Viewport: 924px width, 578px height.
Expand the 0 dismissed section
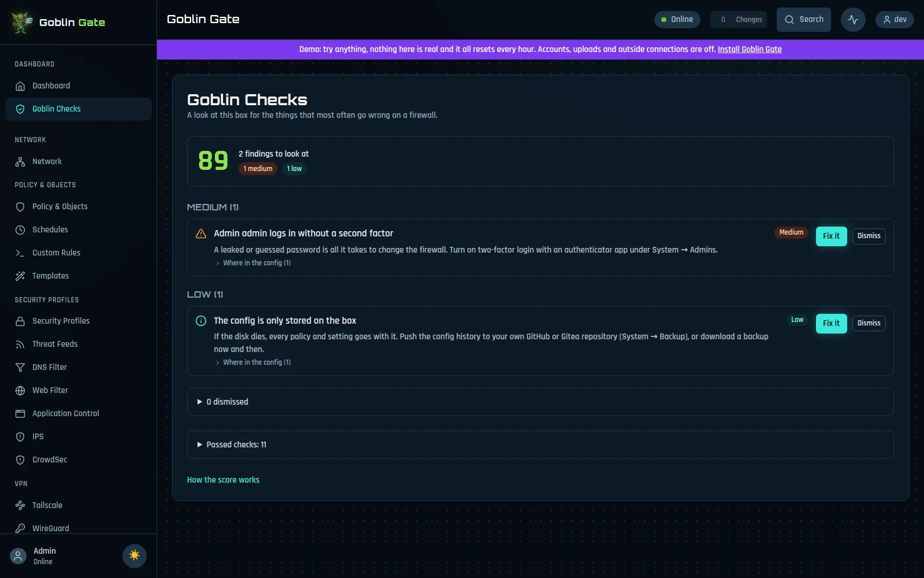[x=540, y=402]
